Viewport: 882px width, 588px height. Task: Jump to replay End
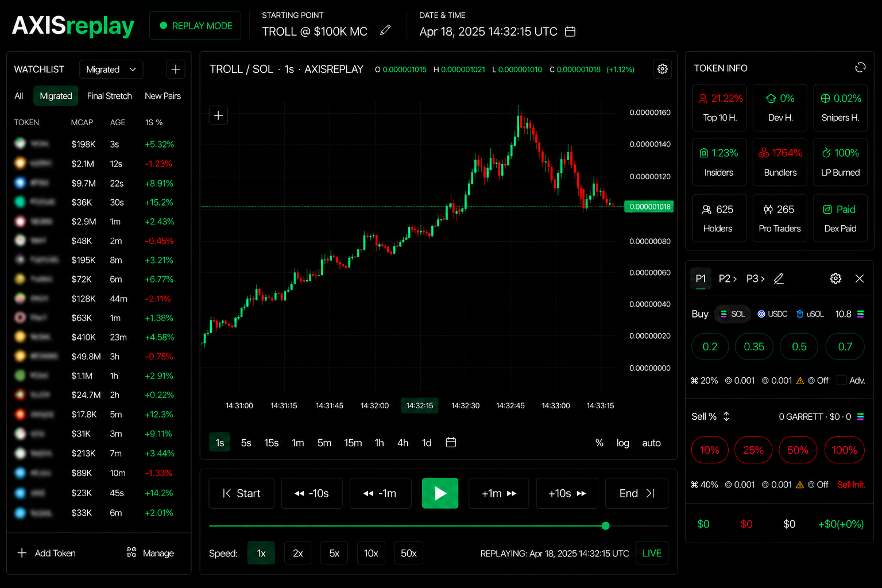637,493
